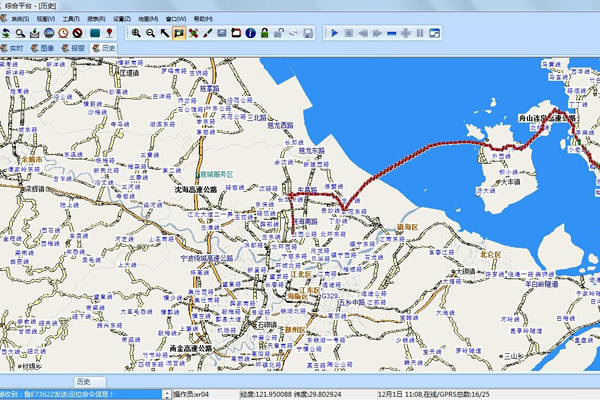Open the 系统(S) menu

click(x=20, y=19)
